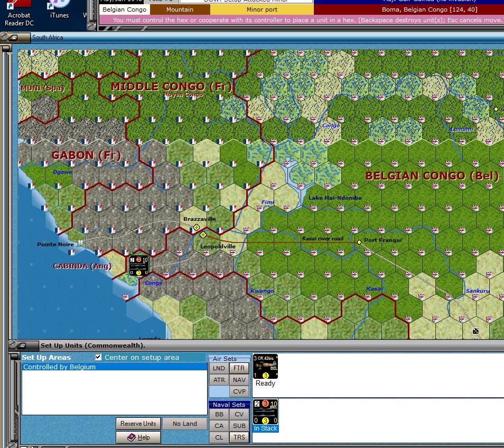Select the Belgian naval counter marked In Stack

(265, 412)
